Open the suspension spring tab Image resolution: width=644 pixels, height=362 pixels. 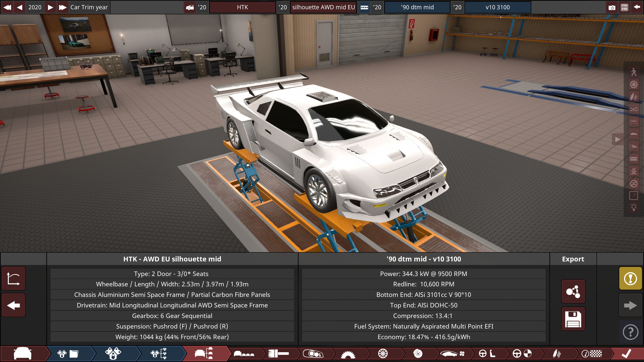[557, 354]
